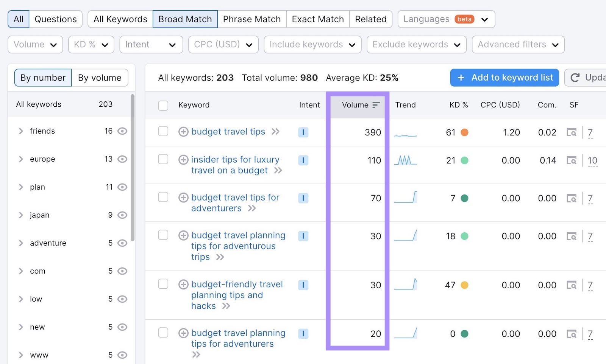Open double-arrow icon after adventurous trips keyword
The width and height of the screenshot is (606, 364).
point(220,257)
